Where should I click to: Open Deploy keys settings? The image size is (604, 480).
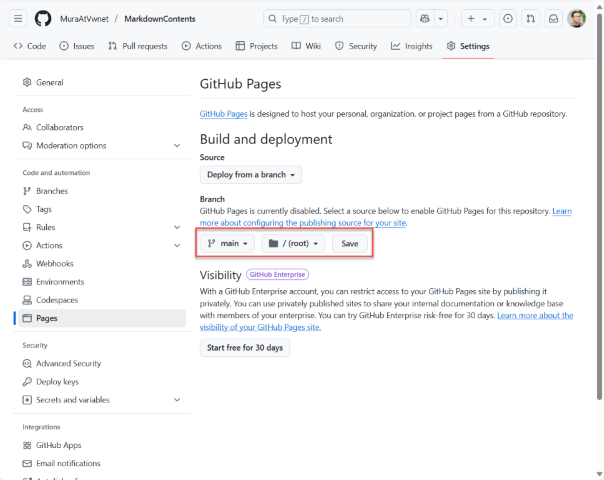pyautogui.click(x=100, y=382)
